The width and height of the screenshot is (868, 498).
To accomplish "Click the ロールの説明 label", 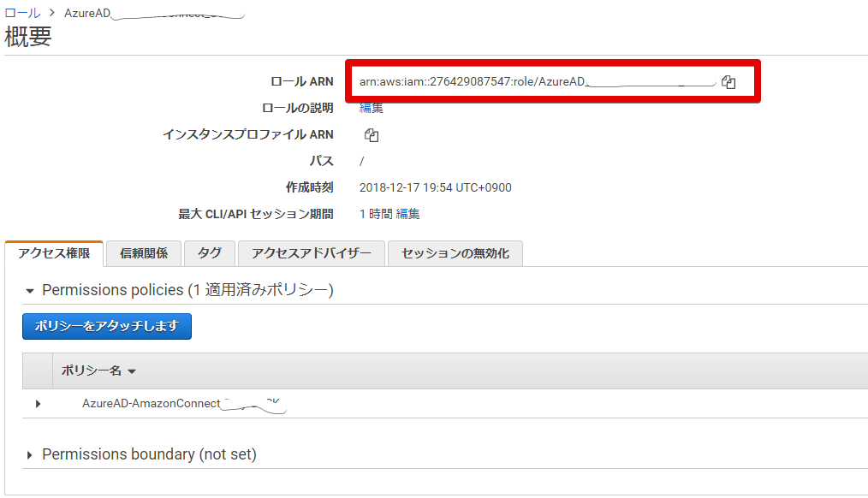I will [x=297, y=108].
